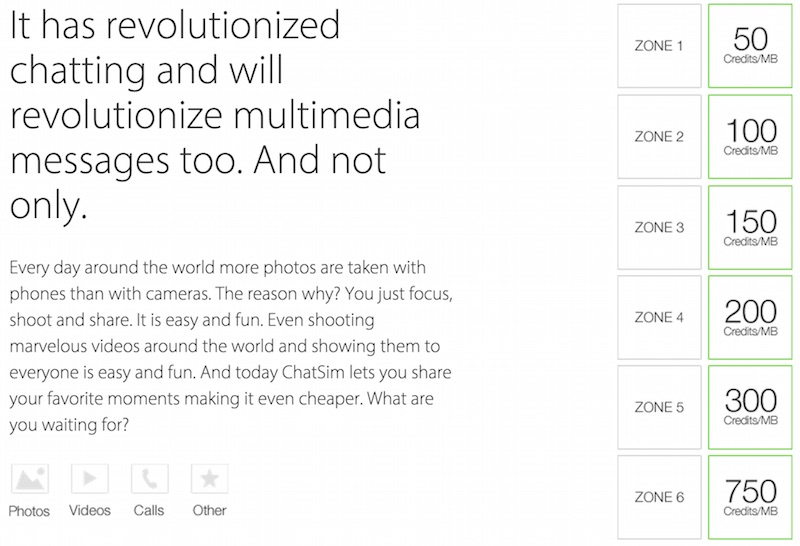800x546 pixels.
Task: Click the 300 Credits/MB tile
Action: point(750,407)
